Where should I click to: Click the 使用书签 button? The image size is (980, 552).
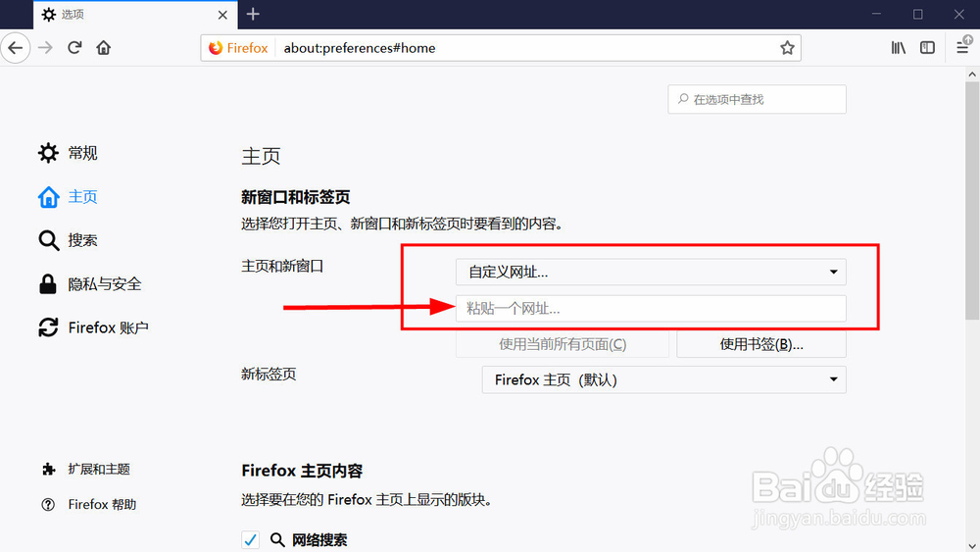click(761, 344)
